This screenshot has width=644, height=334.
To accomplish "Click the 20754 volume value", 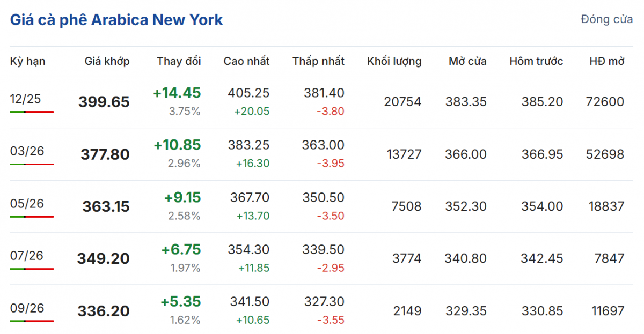I will click(402, 102).
